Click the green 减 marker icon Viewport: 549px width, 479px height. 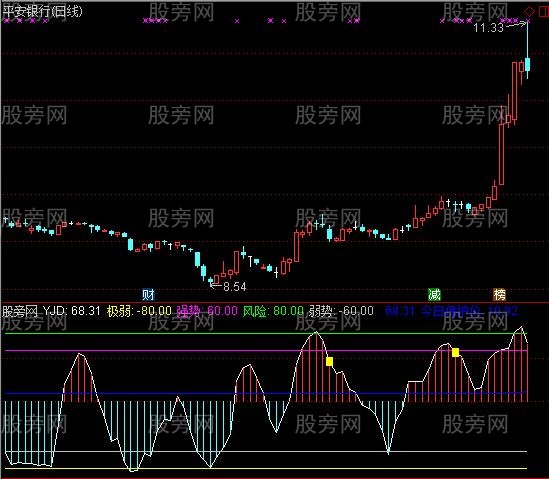(x=435, y=294)
